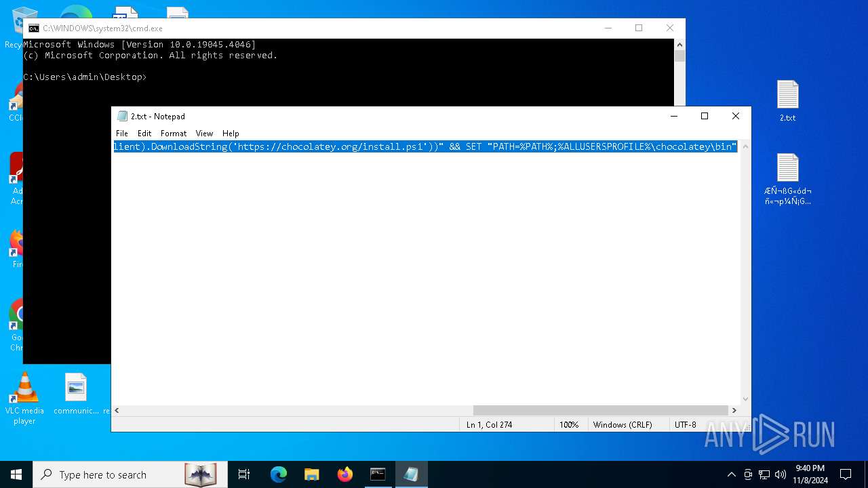
Task: Click the selected text line in Notepad
Action: 425,146
